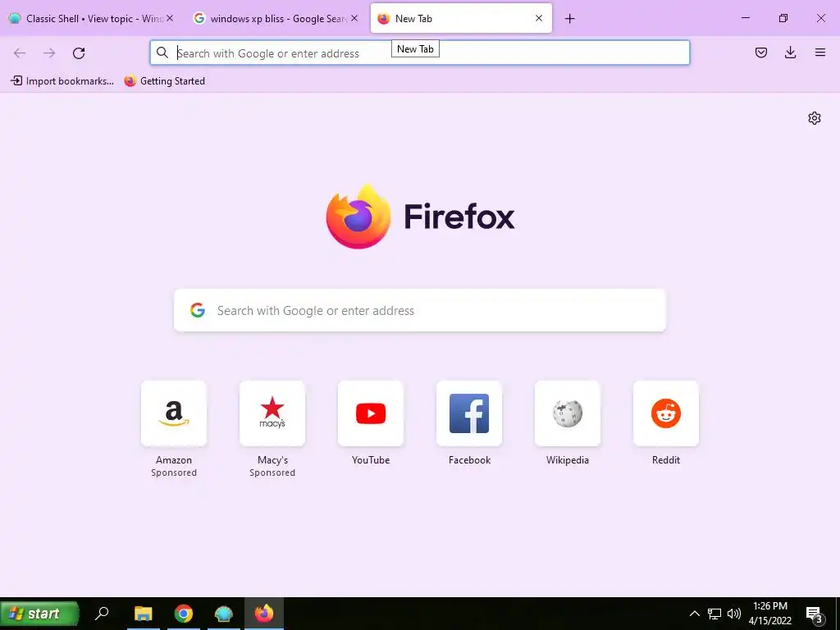Viewport: 840px width, 630px height.
Task: Open the YouTube shortcut tile
Action: click(x=371, y=413)
